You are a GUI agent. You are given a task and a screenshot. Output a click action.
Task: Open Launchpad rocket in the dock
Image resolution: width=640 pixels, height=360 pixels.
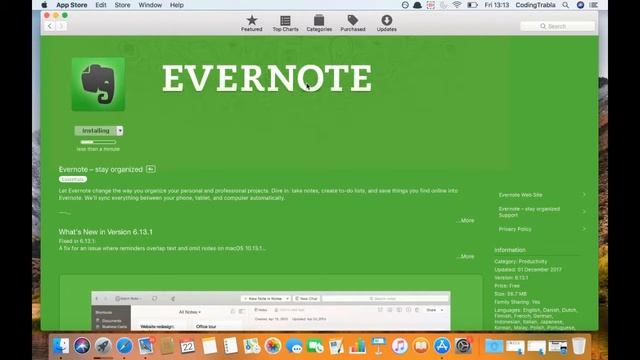coord(103,346)
